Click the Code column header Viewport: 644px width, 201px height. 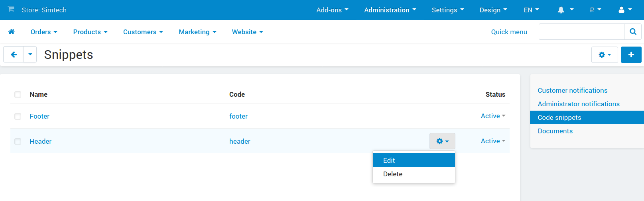click(x=237, y=94)
